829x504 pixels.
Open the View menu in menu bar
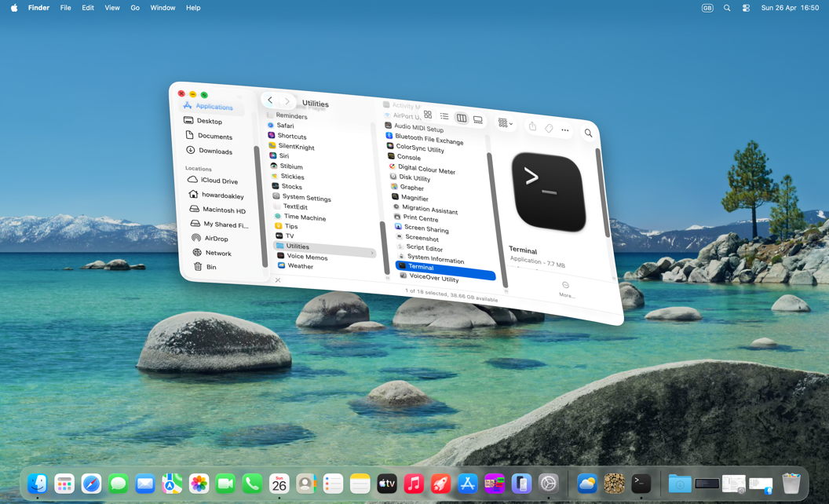112,8
